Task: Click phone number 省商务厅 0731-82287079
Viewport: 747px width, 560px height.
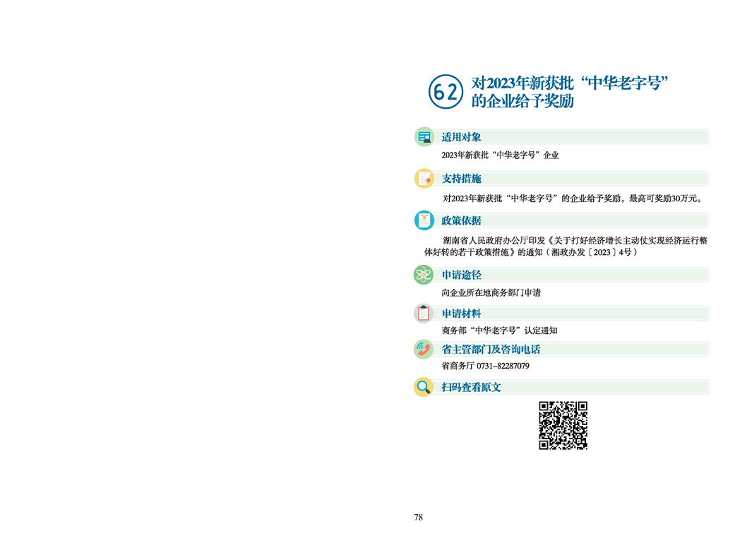Action: (x=486, y=366)
